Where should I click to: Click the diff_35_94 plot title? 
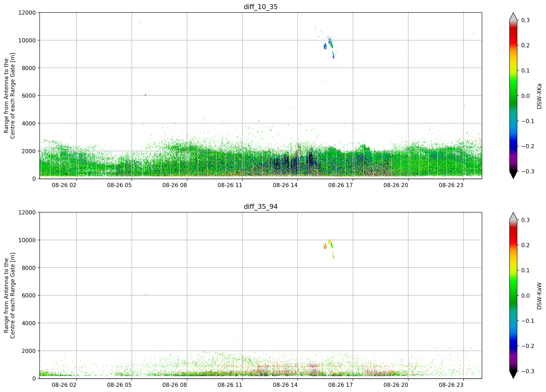coord(260,207)
